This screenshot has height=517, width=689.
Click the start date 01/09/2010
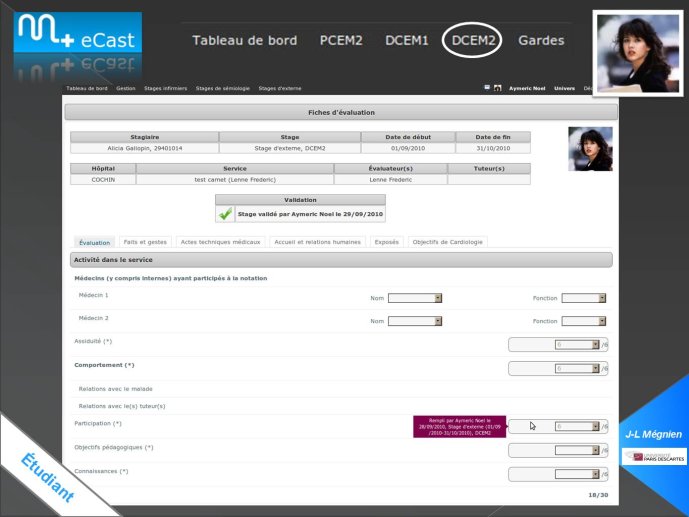(408, 148)
